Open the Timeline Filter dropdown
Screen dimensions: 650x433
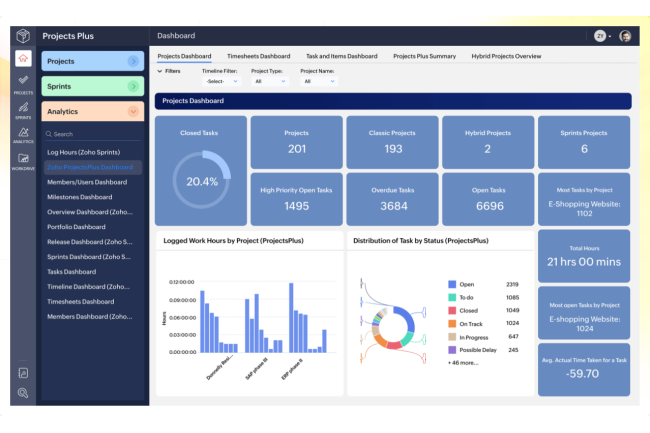(221, 81)
